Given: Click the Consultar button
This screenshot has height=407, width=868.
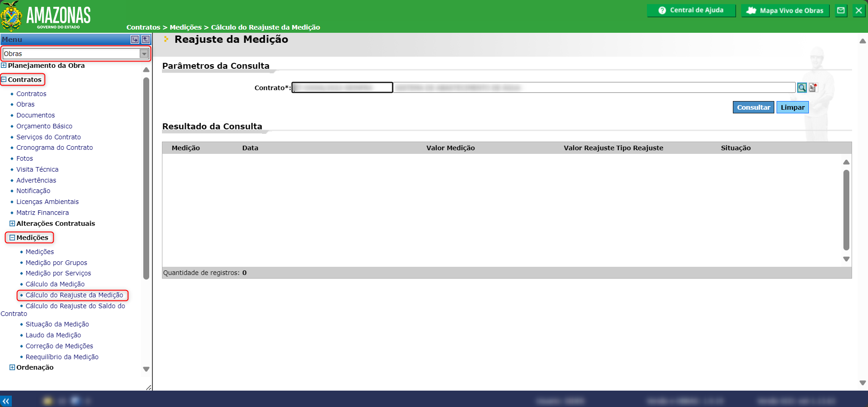Looking at the screenshot, I should [753, 107].
